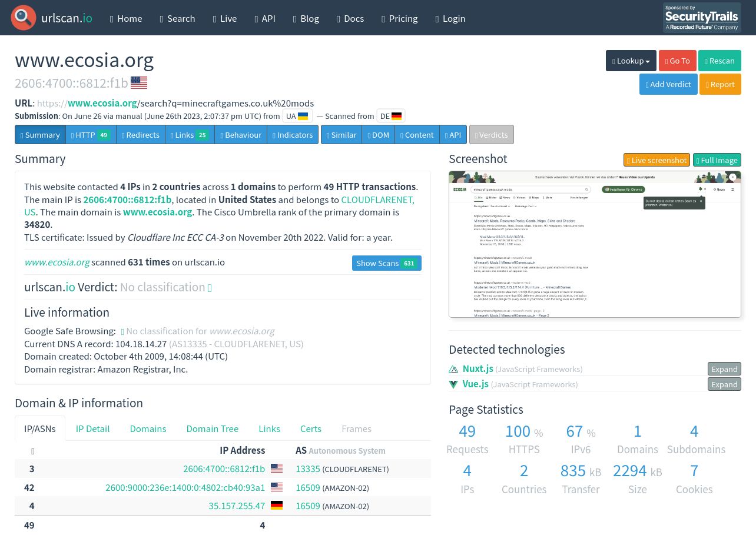Image resolution: width=756 pixels, height=535 pixels.
Task: Click the Ukraine flag in the UA submission badge
Action: [303, 116]
